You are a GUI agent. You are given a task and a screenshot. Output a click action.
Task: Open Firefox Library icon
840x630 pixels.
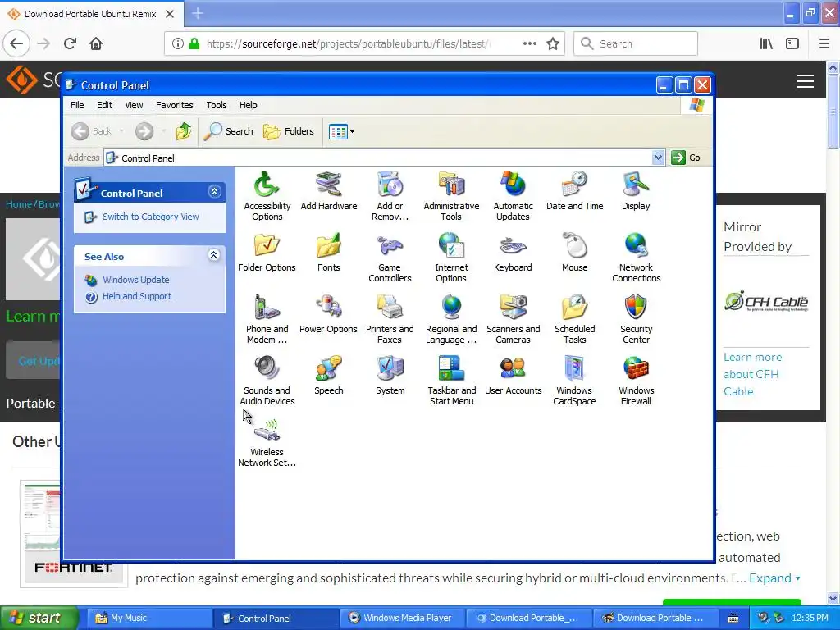766,43
